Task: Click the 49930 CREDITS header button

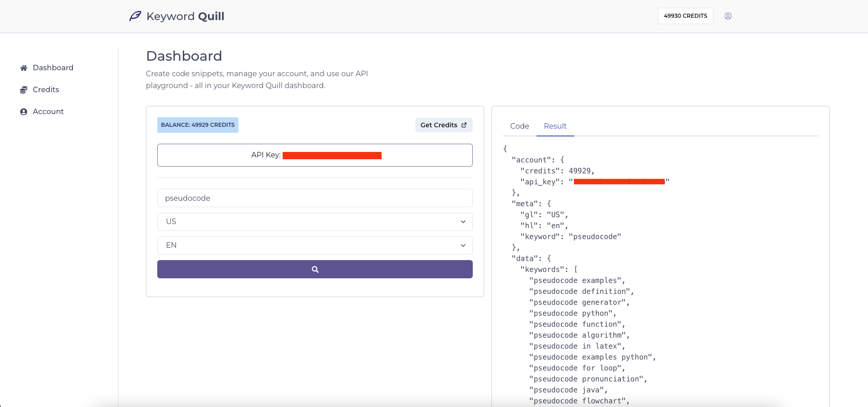Action: [x=686, y=16]
